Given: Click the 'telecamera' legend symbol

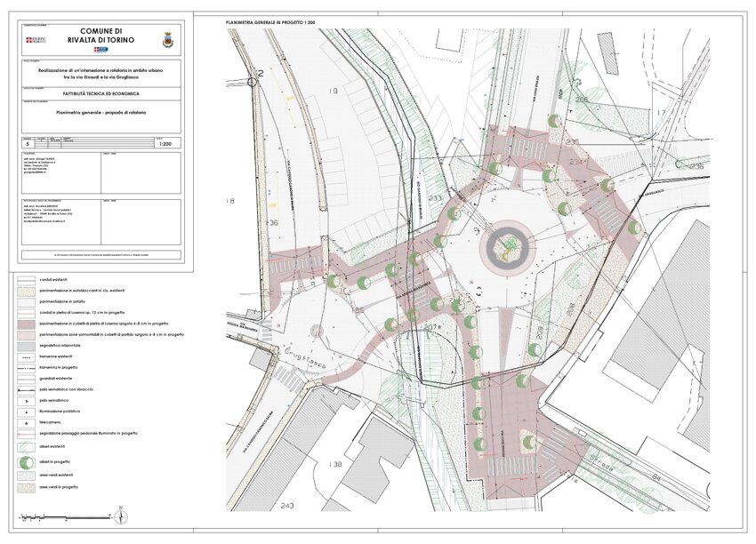Looking at the screenshot, I should tap(27, 423).
